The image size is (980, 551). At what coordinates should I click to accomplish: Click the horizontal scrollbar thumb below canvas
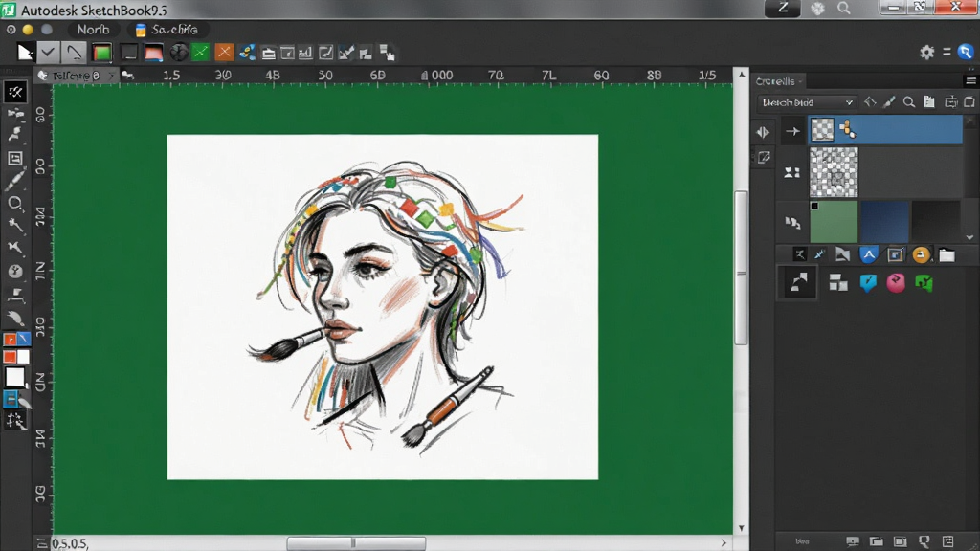[x=356, y=543]
